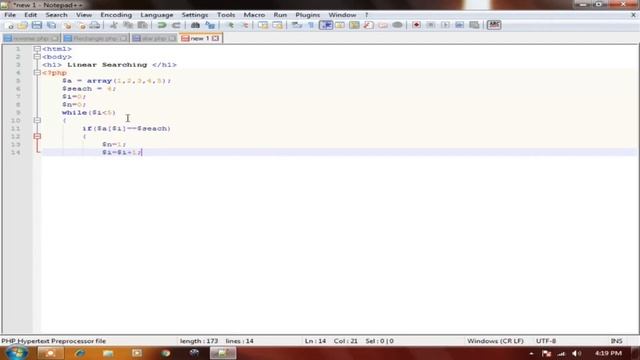
Task: Toggle the highlighted Indent Guide icon
Action: [326, 25]
